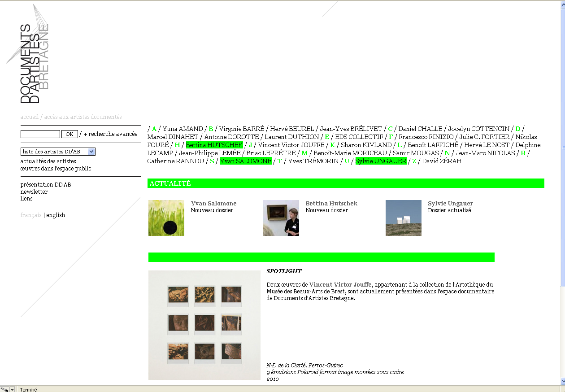Click the search input field
Image resolution: width=565 pixels, height=392 pixels.
click(x=40, y=134)
